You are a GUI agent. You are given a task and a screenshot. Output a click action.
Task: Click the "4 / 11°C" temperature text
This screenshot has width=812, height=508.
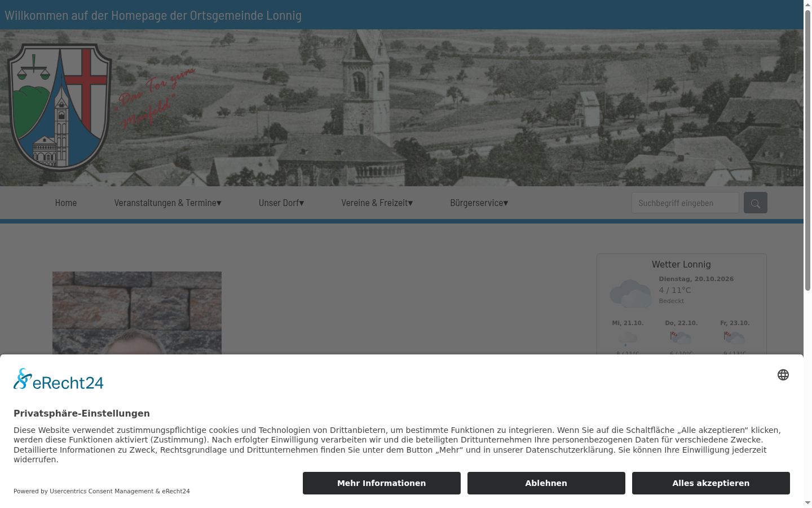click(x=674, y=290)
